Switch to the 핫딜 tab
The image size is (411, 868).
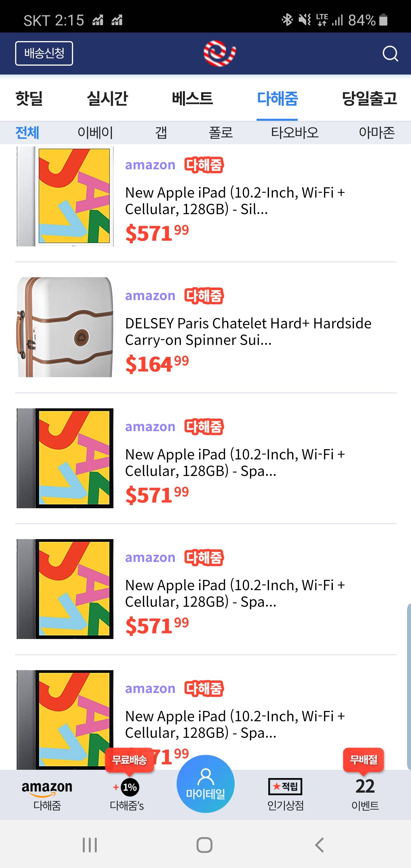click(x=29, y=99)
